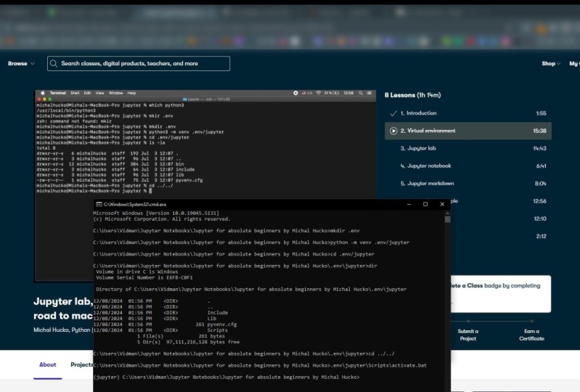Close the cmd.exe window

(x=442, y=204)
